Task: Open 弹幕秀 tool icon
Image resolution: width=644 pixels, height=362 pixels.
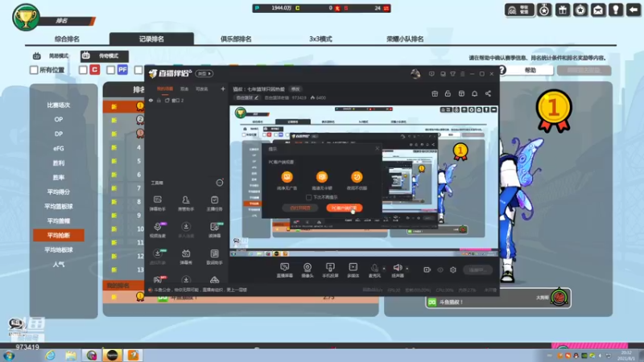Action: [x=186, y=257]
